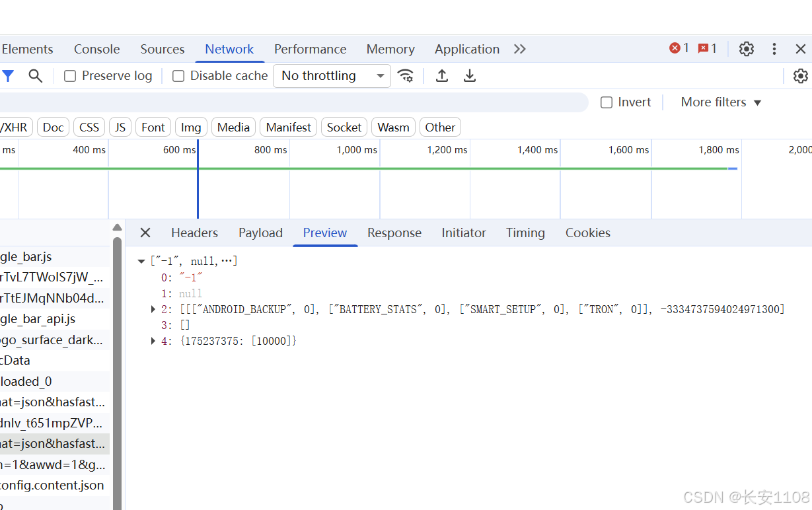Click the filter funnel icon

(x=7, y=76)
